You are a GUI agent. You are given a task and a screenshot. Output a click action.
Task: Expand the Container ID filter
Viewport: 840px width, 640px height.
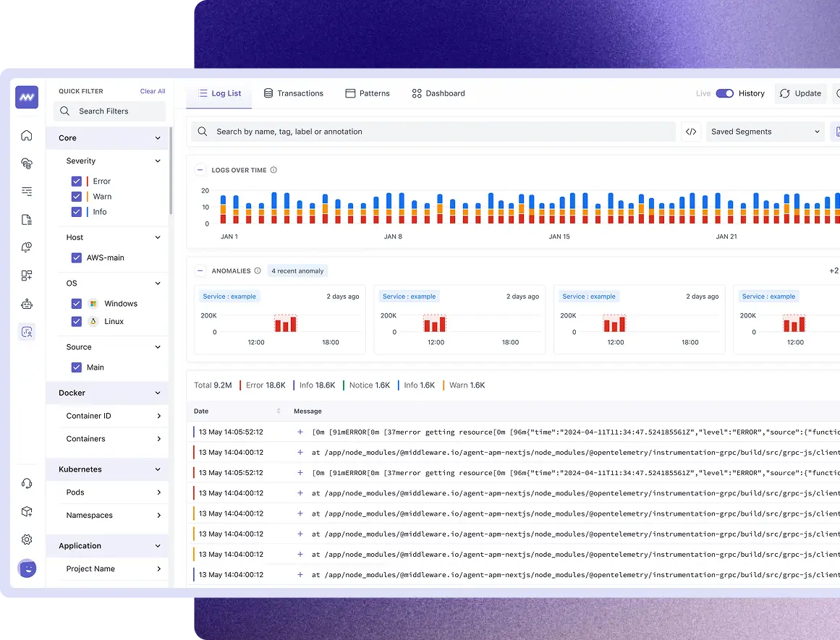(158, 416)
